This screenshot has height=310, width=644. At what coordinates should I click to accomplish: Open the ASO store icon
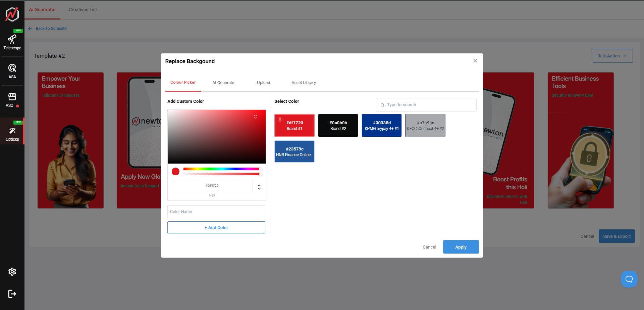[x=12, y=97]
